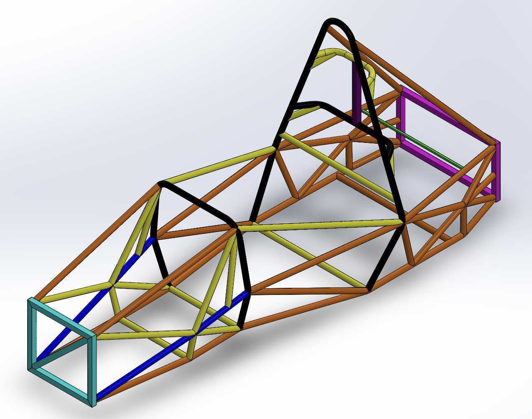Click the dark purple vertical tube
The image size is (532, 419).
coord(356,94)
